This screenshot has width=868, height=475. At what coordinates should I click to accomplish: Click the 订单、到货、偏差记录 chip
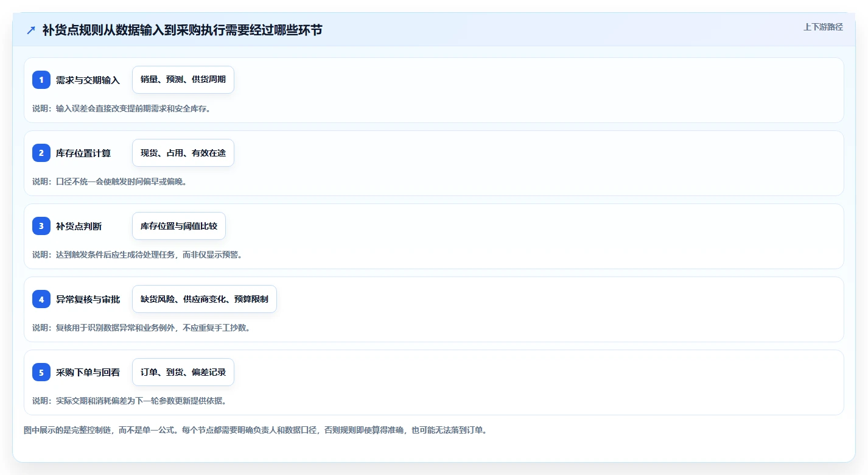pos(183,372)
